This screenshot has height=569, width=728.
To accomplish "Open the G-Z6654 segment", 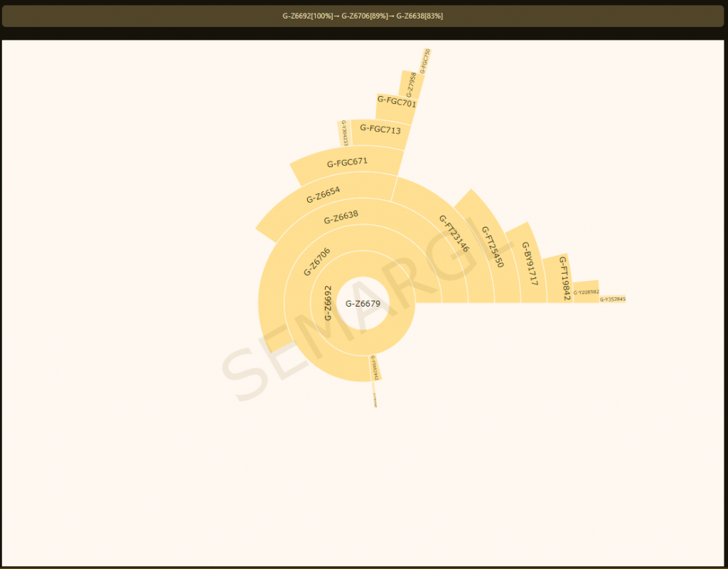I will (323, 195).
